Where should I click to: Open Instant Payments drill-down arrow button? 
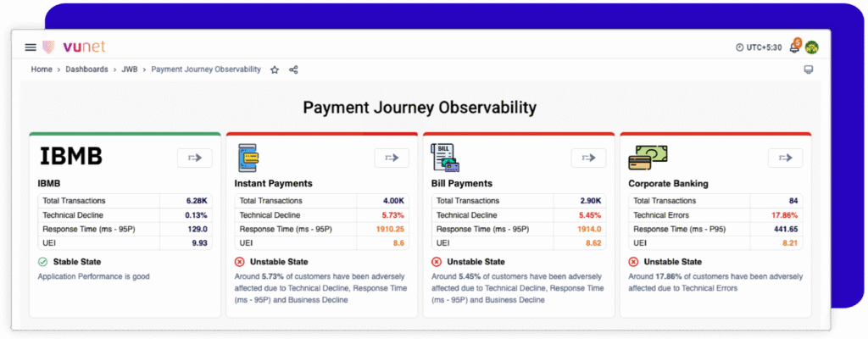[x=392, y=157]
